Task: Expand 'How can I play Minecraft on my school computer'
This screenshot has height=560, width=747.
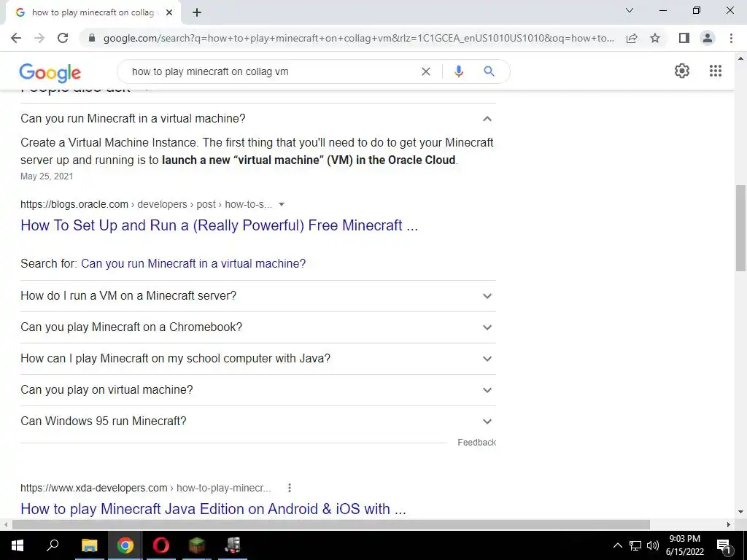Action: tap(258, 359)
